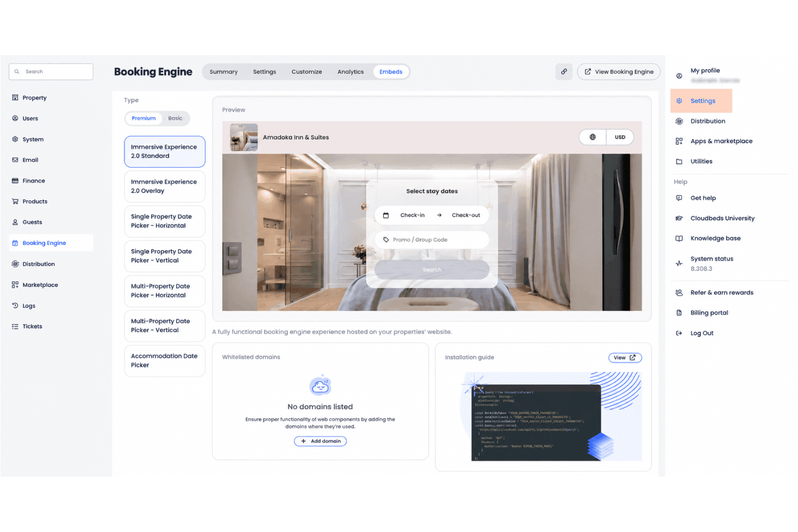
Task: Click the Apps & marketplace icon
Action: click(679, 141)
